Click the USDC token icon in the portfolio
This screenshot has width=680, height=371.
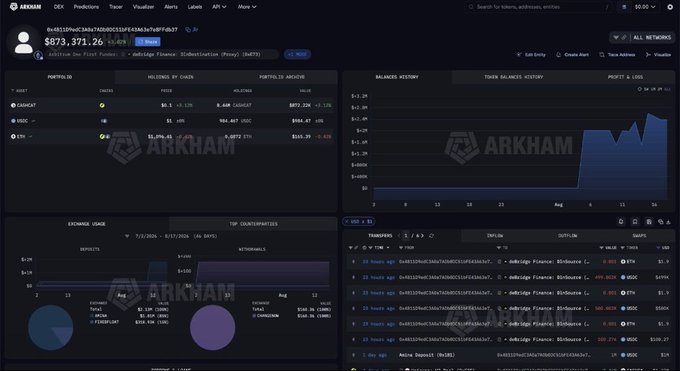pyautogui.click(x=13, y=121)
